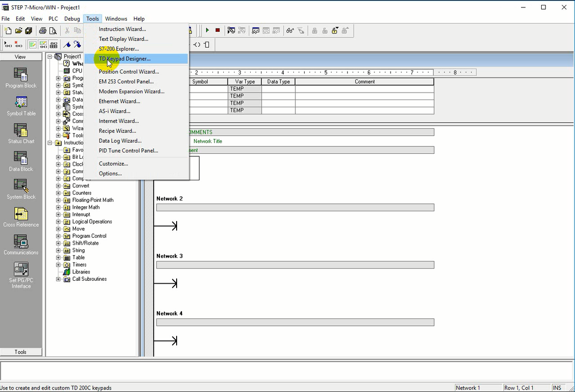Collapse the Instructions tree node

coord(50,143)
